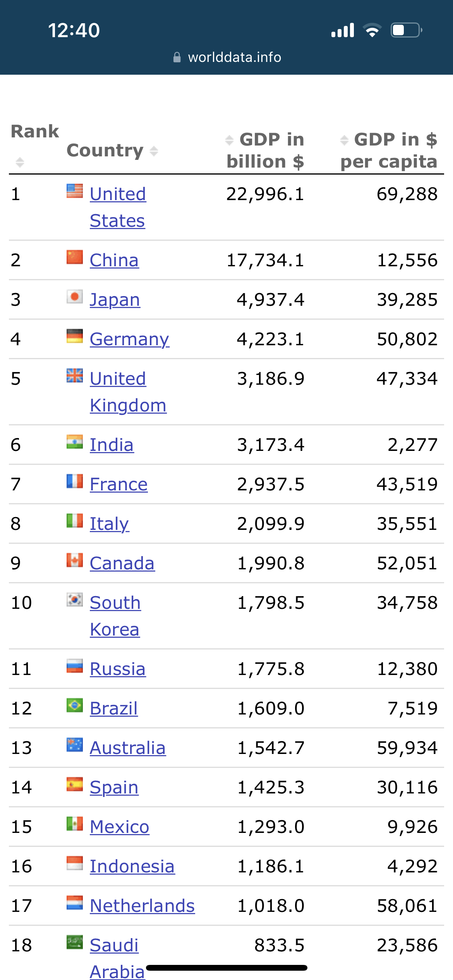Image resolution: width=453 pixels, height=980 pixels.
Task: Sort table by Rank column arrows
Action: [20, 162]
